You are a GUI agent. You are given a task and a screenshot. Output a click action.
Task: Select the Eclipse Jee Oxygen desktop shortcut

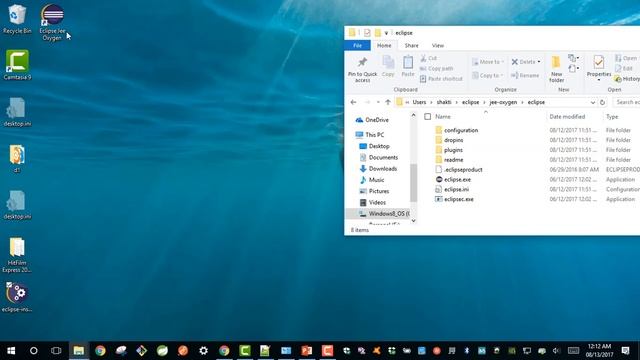(x=52, y=22)
